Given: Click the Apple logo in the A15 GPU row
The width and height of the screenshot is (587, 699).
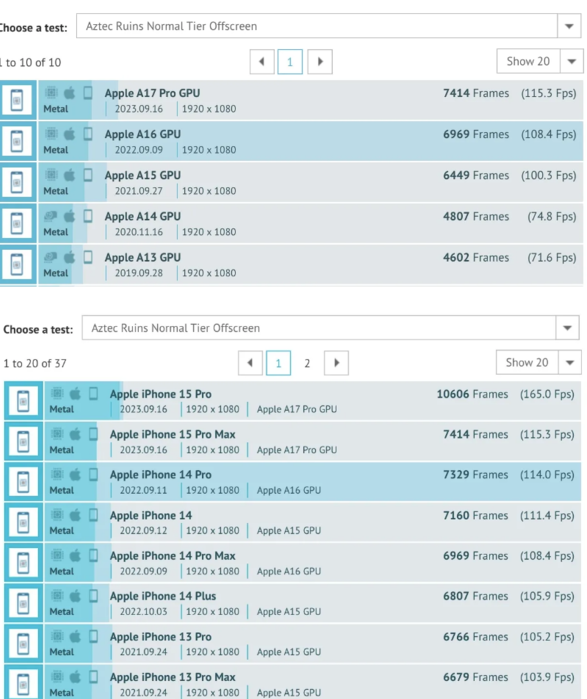Looking at the screenshot, I should 70,175.
